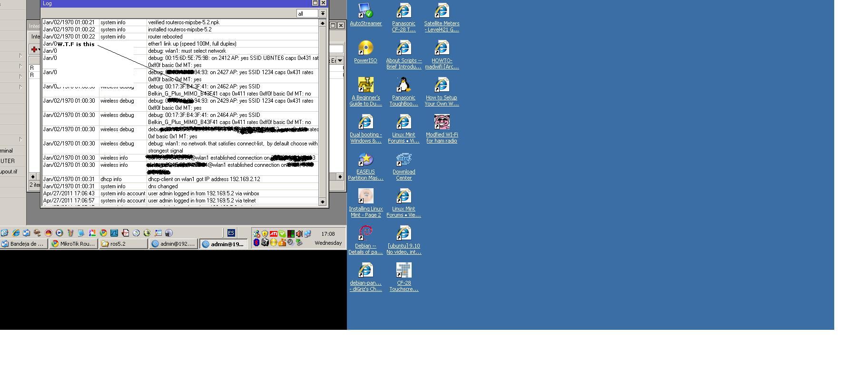
Task: Launch the PowerISO desktop icon
Action: [x=365, y=52]
